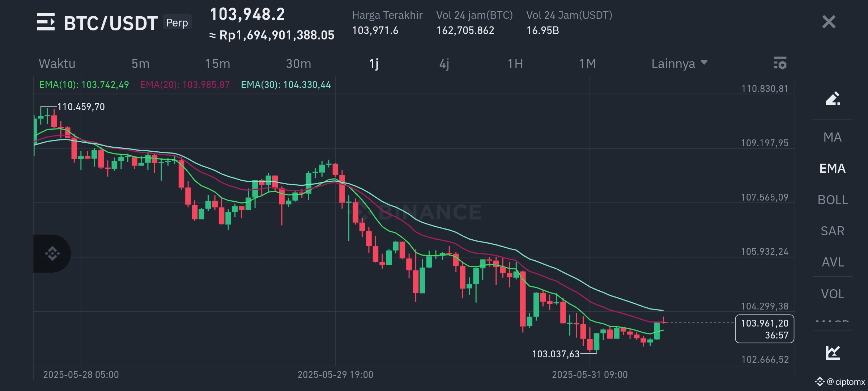This screenshot has width=868, height=391.
Task: Open the BTC/USDT pair selector
Action: tap(111, 23)
